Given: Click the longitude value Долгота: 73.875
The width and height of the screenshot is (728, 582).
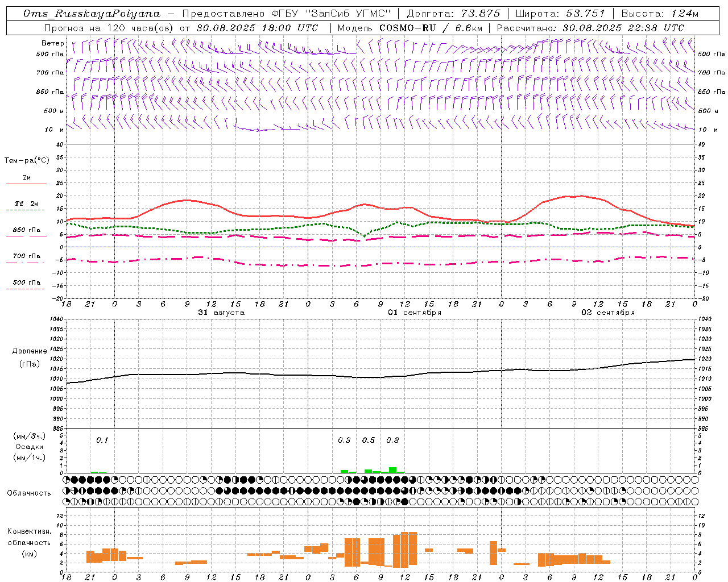Looking at the screenshot, I should tap(453, 14).
